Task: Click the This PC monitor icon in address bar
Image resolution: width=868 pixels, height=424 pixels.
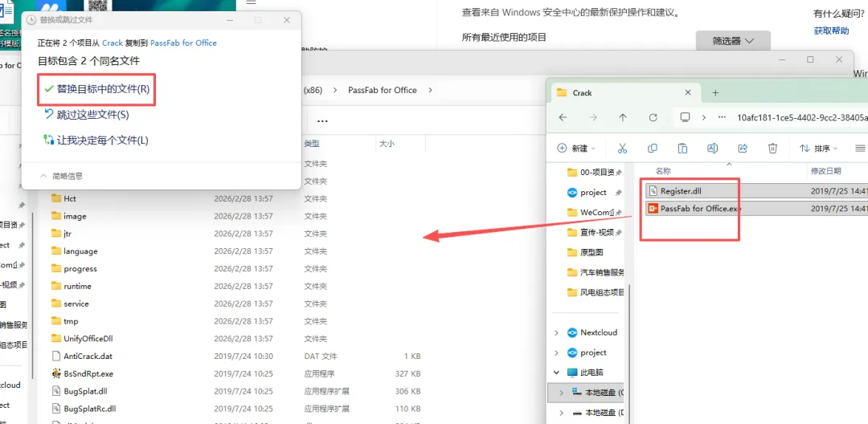Action: (x=686, y=117)
